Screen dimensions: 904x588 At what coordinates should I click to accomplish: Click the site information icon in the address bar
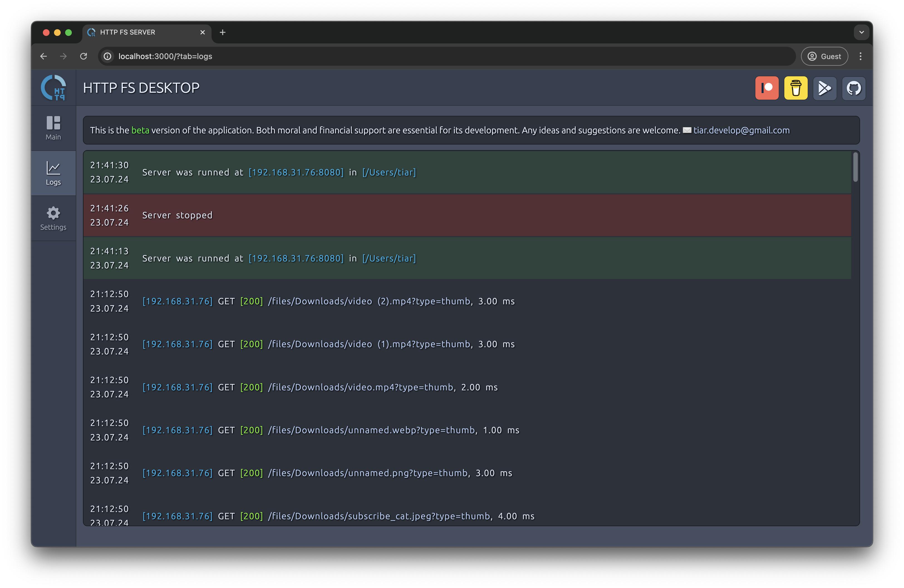tap(108, 56)
